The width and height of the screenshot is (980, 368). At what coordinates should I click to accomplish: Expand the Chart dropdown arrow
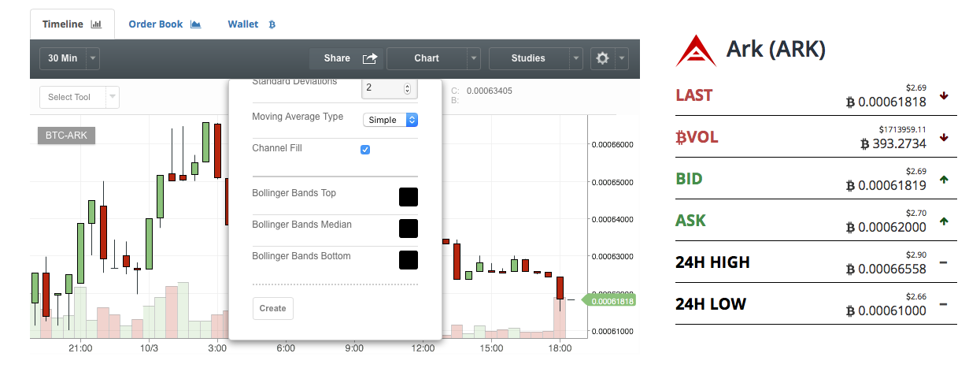pos(474,58)
